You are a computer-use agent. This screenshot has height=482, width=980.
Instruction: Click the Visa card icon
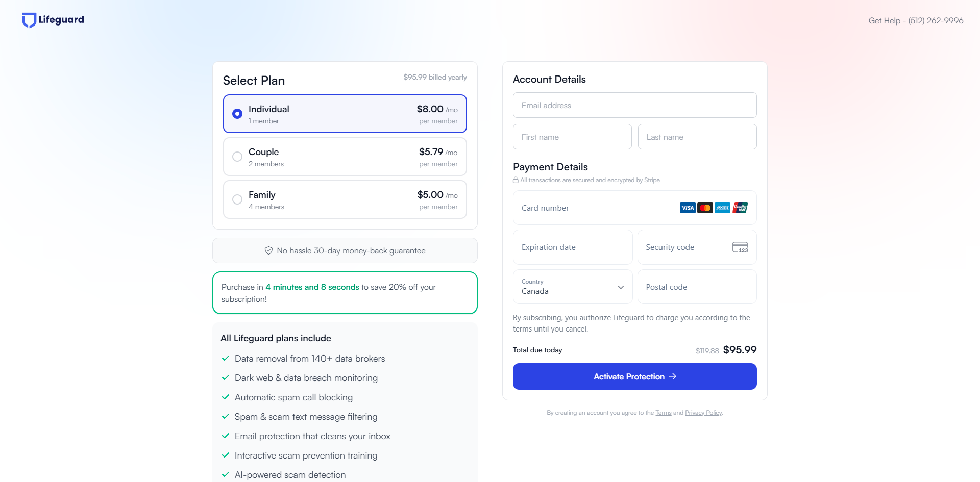(687, 208)
